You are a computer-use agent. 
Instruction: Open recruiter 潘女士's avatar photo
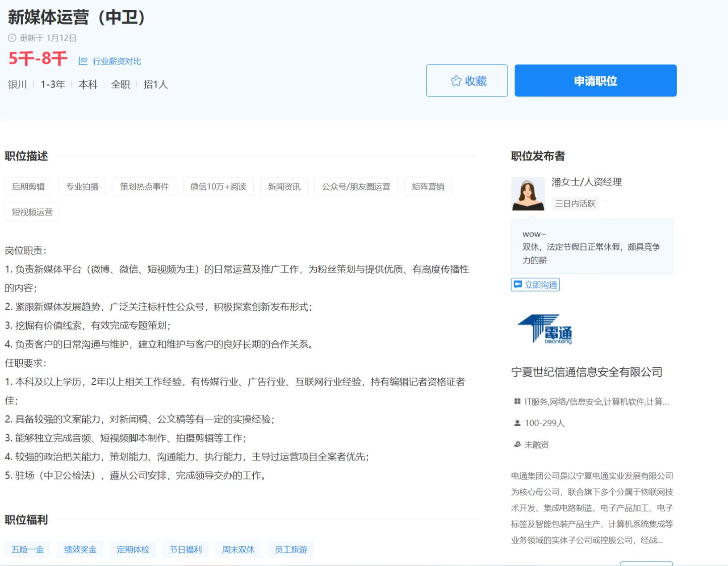[527, 194]
